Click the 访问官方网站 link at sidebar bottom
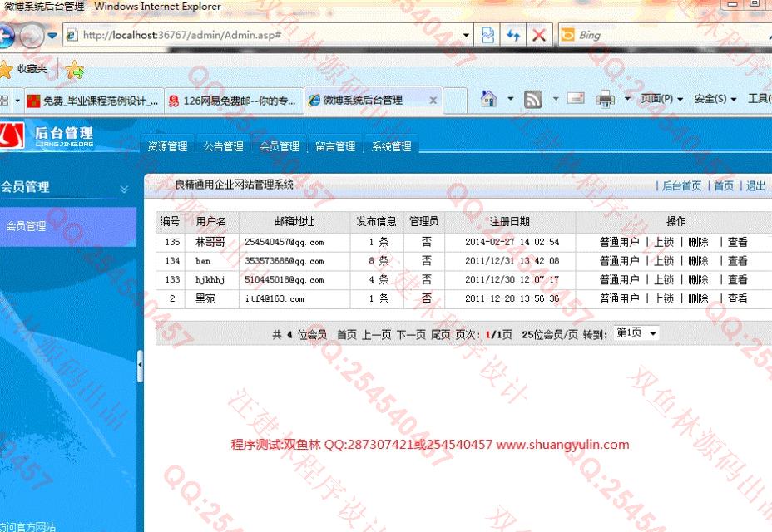This screenshot has height=532, width=772. pos(28,526)
